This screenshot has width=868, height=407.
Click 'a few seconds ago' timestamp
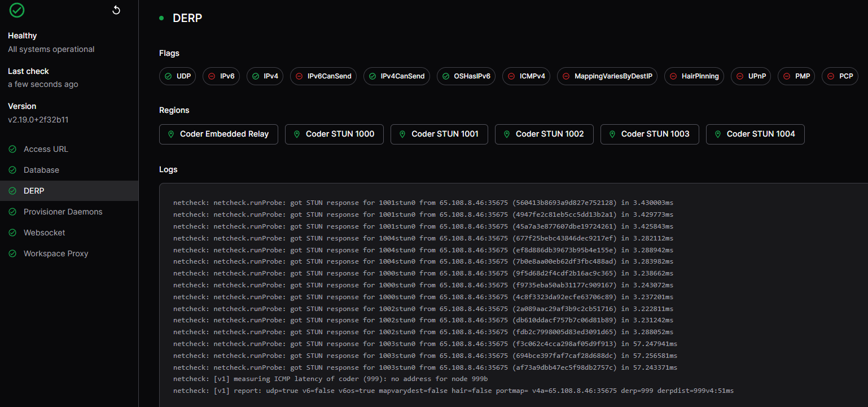pyautogui.click(x=43, y=84)
